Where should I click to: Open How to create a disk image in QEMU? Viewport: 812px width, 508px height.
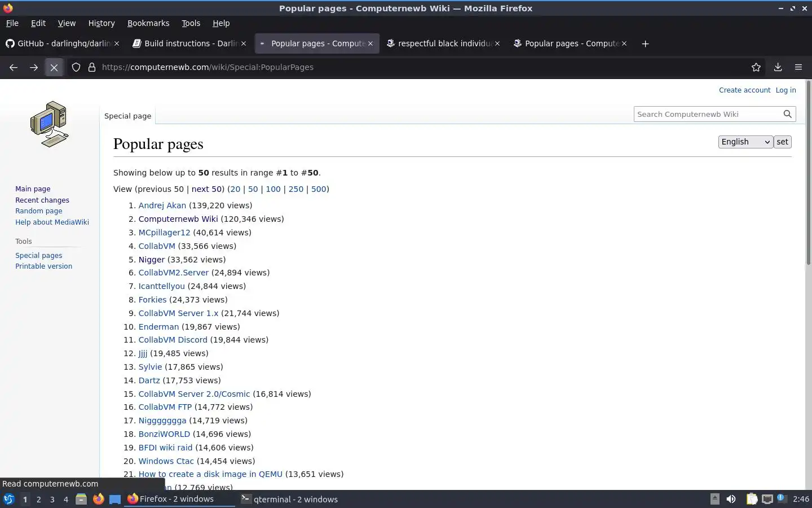coord(210,474)
